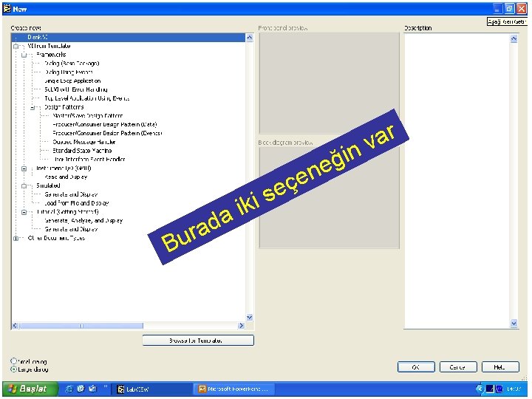This screenshot has height=399, width=532.
Task: Expand hidden system tray icons arrow
Action: tap(479, 389)
